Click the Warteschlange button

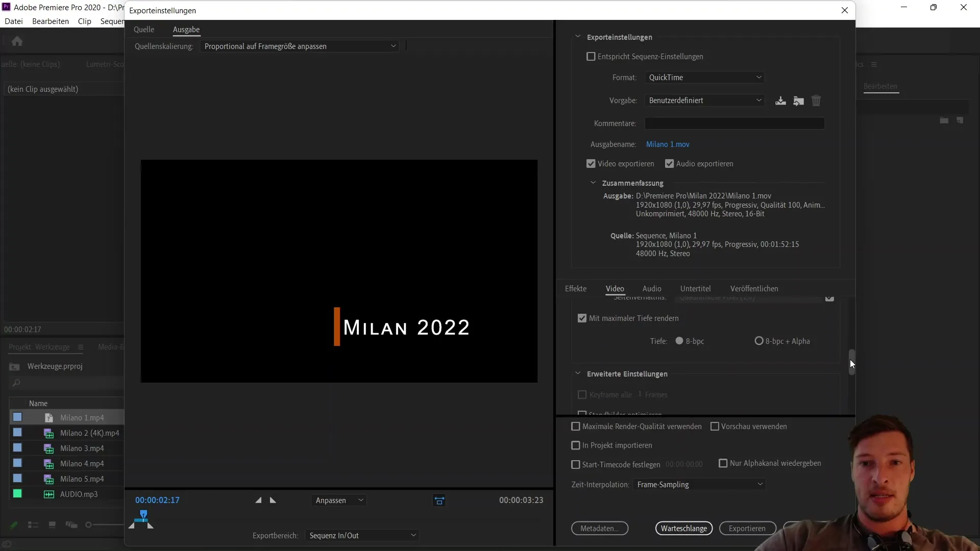point(684,529)
